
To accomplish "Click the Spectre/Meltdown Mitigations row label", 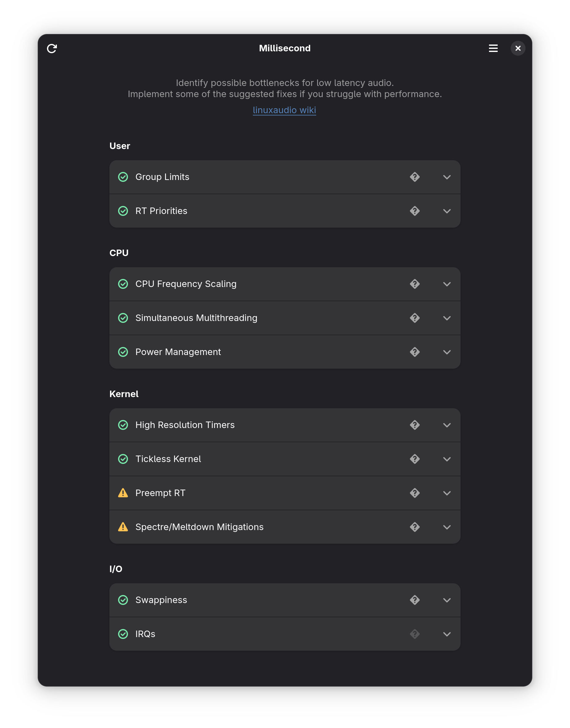I will pos(199,527).
